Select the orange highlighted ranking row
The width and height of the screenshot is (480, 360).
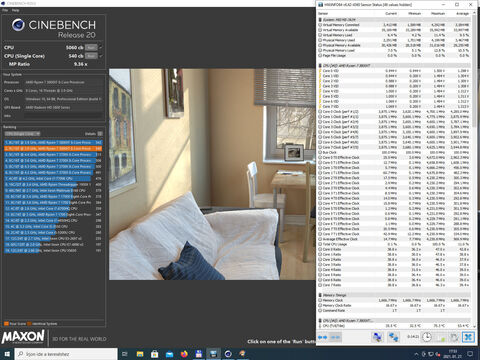53,148
